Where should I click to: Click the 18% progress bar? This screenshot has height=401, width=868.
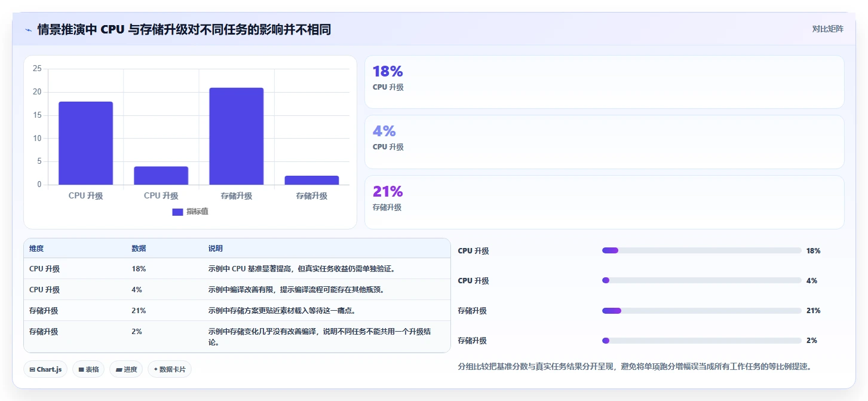pos(702,250)
